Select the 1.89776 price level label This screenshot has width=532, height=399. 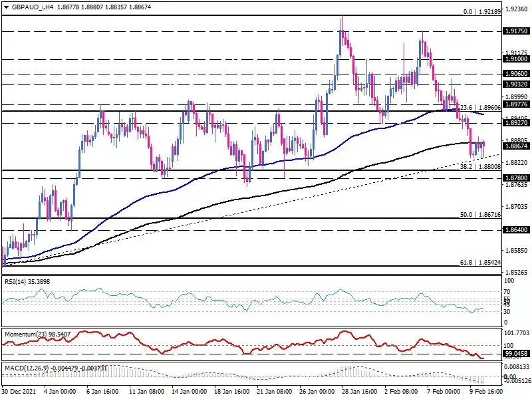pos(516,104)
